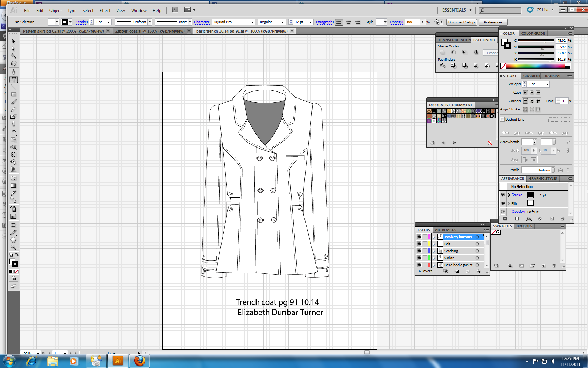Click the Document Setup button

point(461,22)
